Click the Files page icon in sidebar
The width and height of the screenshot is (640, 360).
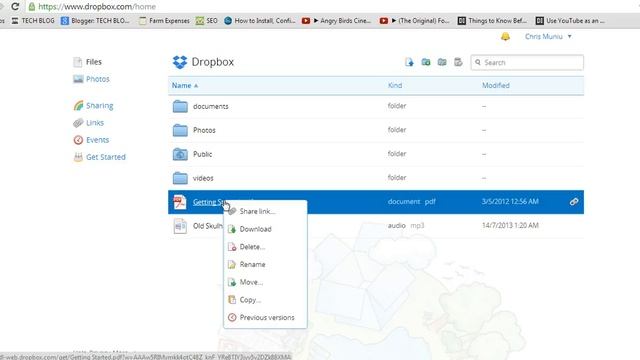78,62
